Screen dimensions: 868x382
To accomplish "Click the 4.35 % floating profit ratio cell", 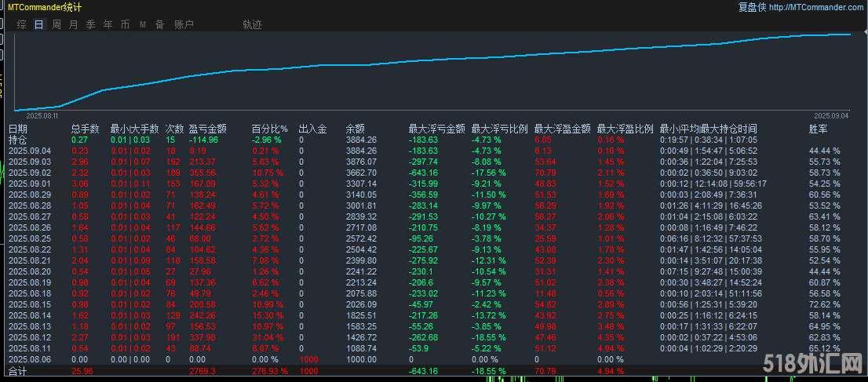I will click(x=611, y=338).
